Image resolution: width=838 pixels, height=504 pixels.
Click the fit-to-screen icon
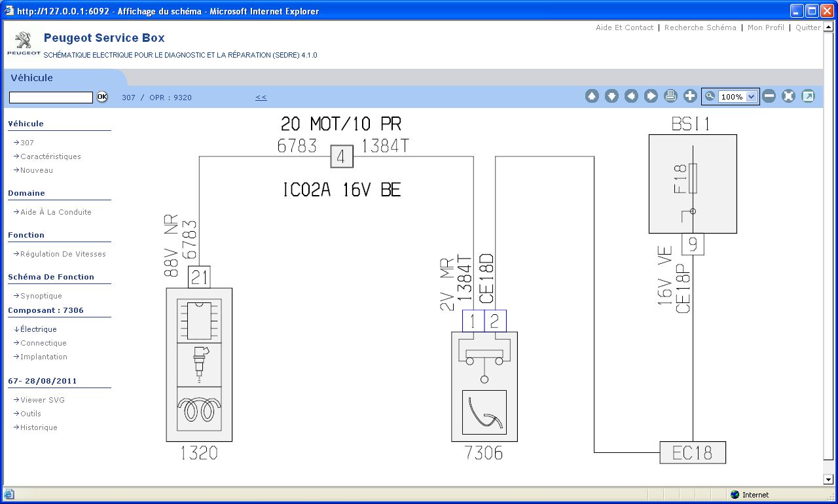789,96
